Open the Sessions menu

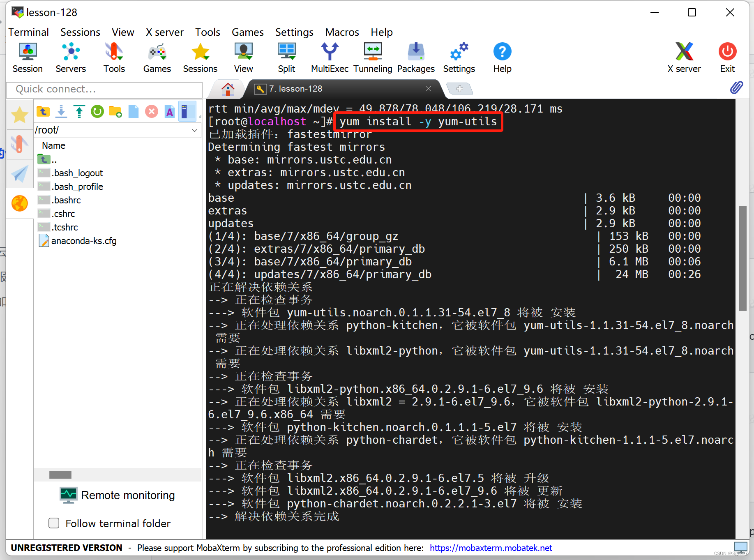[80, 32]
